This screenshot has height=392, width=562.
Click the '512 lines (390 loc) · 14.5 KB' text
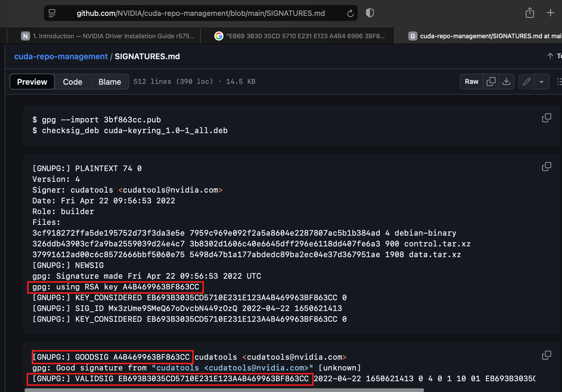(x=195, y=82)
